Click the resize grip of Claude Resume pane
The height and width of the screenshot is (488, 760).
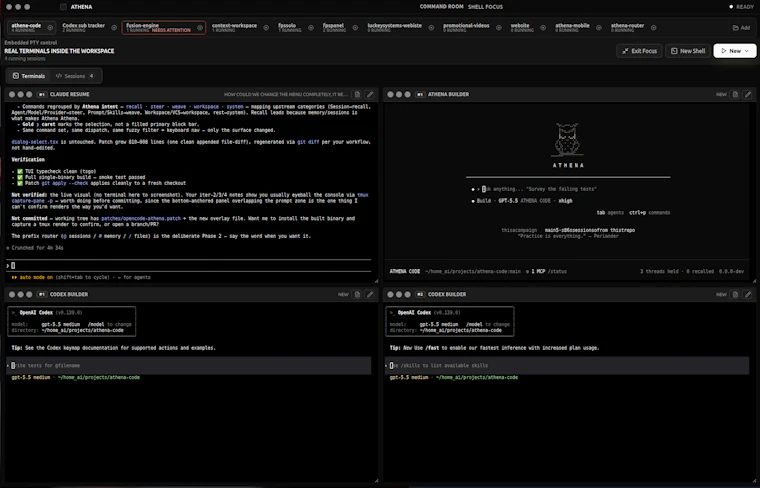click(376, 281)
